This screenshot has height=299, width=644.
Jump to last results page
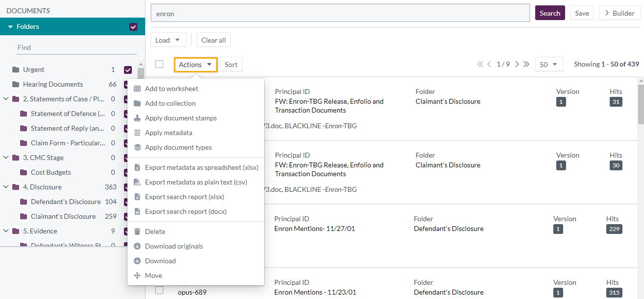tap(526, 64)
